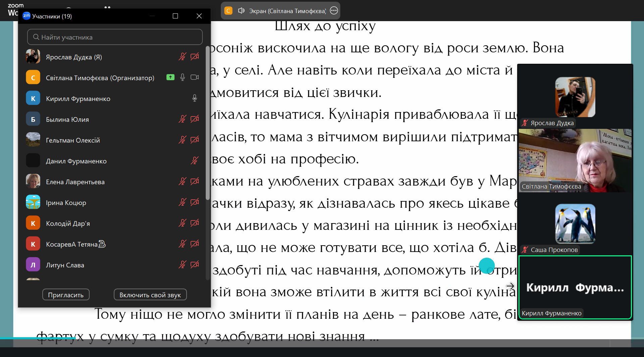
Task: Expand video panel with the arrow icon
Action: pyautogui.click(x=510, y=286)
